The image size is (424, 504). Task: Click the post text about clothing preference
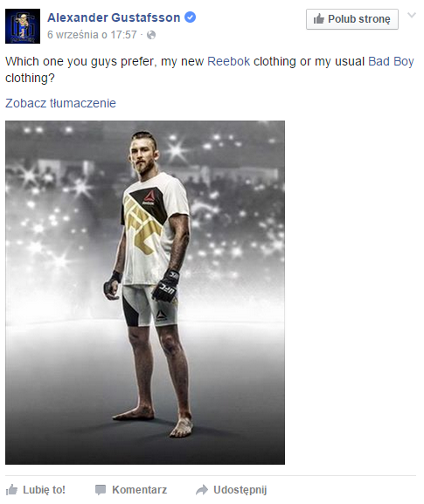[210, 69]
